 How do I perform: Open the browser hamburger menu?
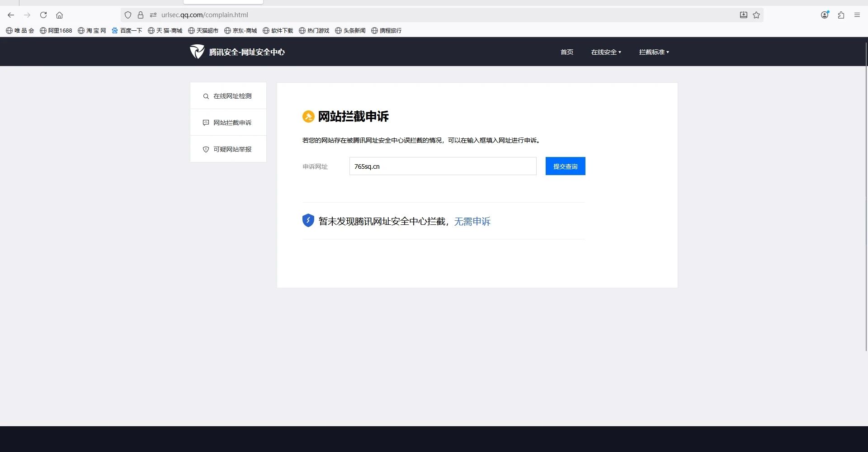[x=857, y=15]
